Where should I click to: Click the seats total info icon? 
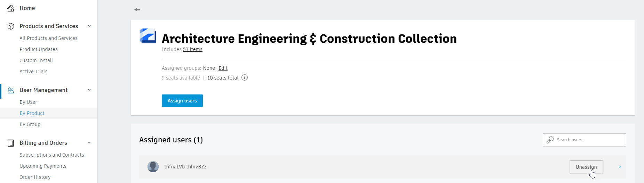(245, 77)
